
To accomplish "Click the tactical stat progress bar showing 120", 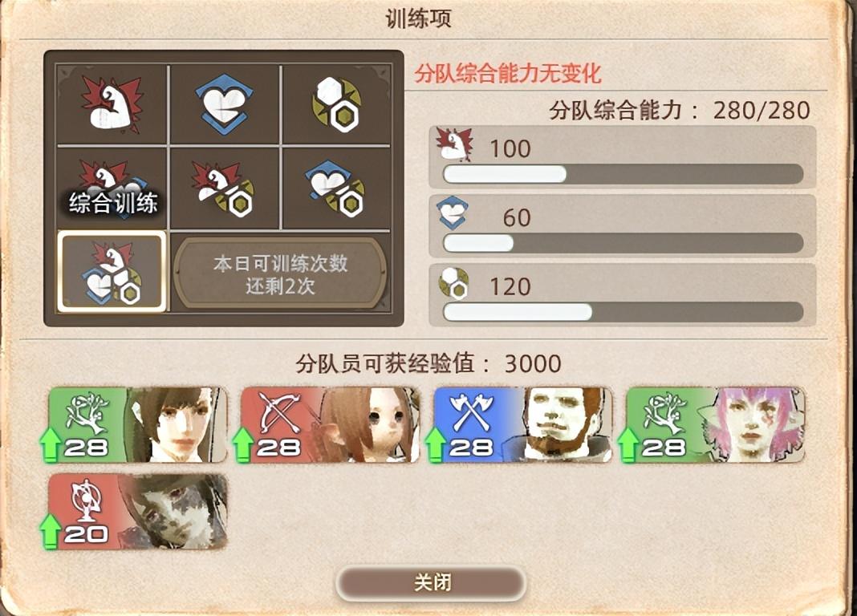I will (623, 312).
